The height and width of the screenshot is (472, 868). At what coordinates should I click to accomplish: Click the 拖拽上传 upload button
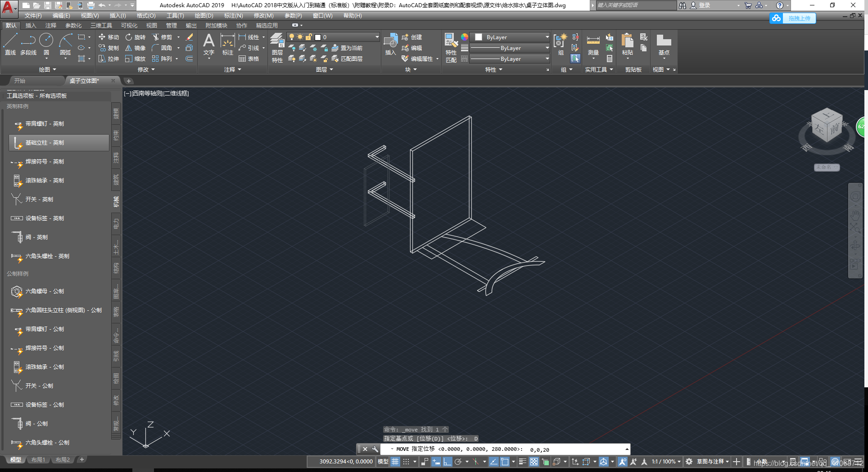tap(793, 18)
